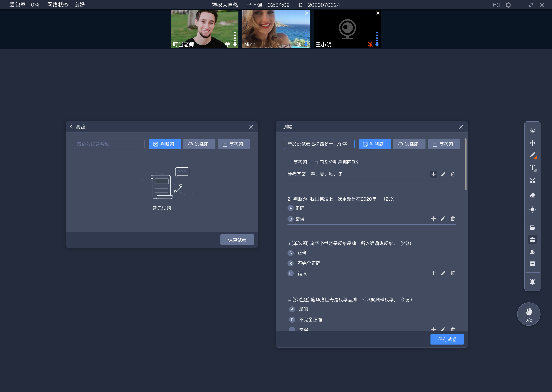The height and width of the screenshot is (392, 552).
Task: Toggle 叮当老师 microphone active state
Action: point(235,44)
